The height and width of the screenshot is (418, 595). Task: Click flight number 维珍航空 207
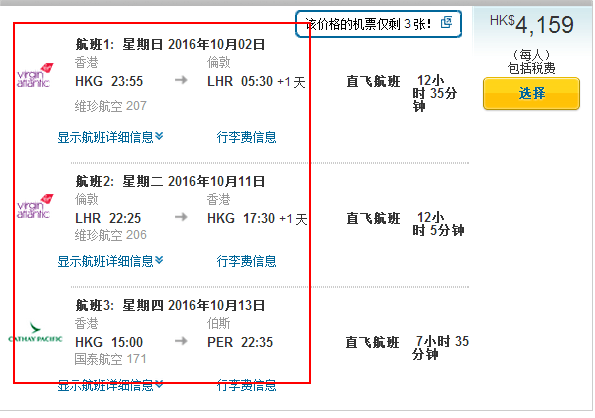110,106
